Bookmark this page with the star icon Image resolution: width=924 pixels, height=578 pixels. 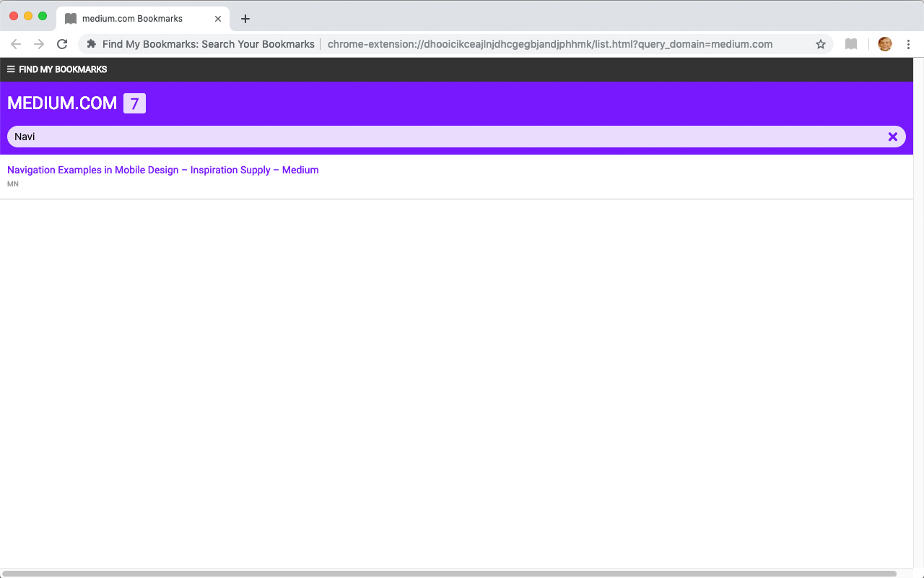click(821, 44)
